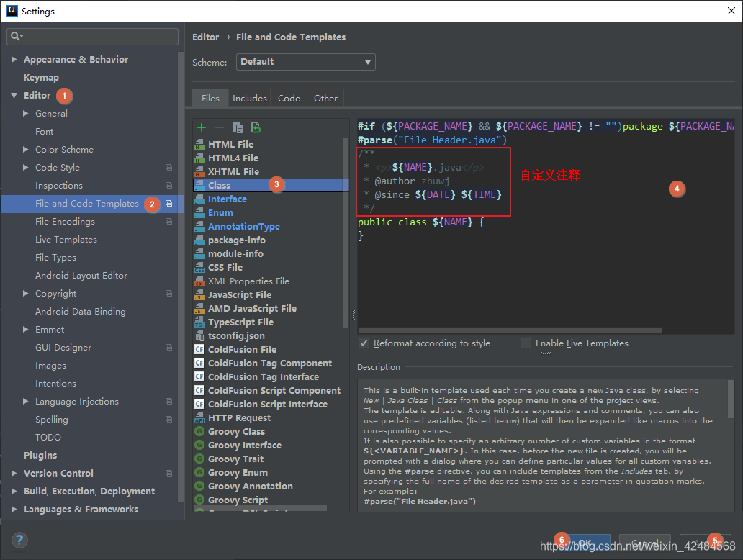
Task: Click the project-level icon beside Spelling
Action: pos(168,420)
